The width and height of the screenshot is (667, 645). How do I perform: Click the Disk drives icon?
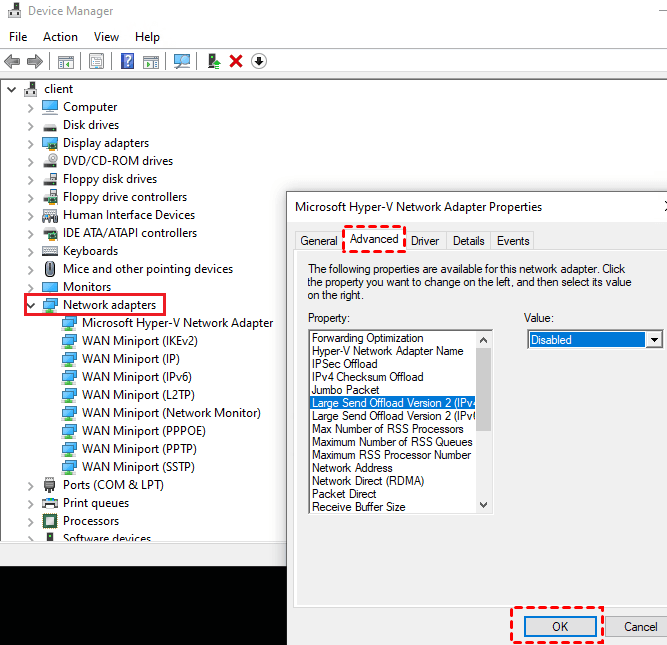[x=50, y=126]
